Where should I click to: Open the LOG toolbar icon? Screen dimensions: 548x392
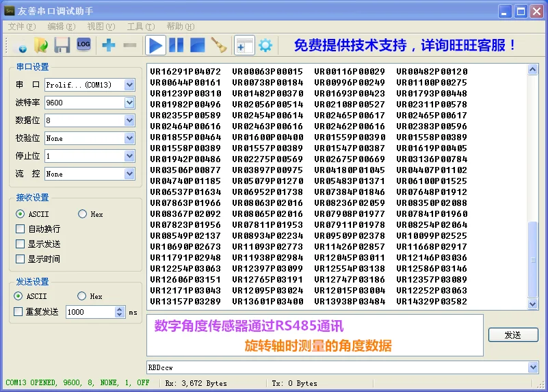(x=83, y=44)
